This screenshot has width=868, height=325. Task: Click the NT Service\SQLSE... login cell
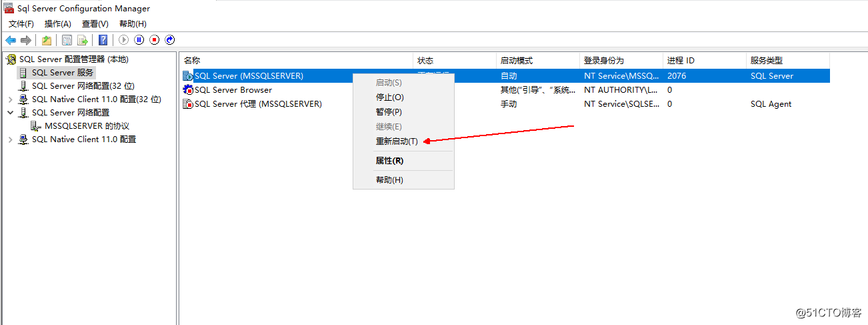621,104
